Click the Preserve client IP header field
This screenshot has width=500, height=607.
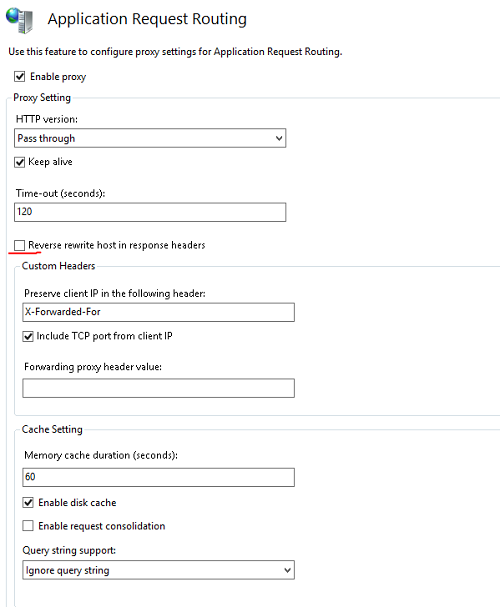(x=158, y=312)
